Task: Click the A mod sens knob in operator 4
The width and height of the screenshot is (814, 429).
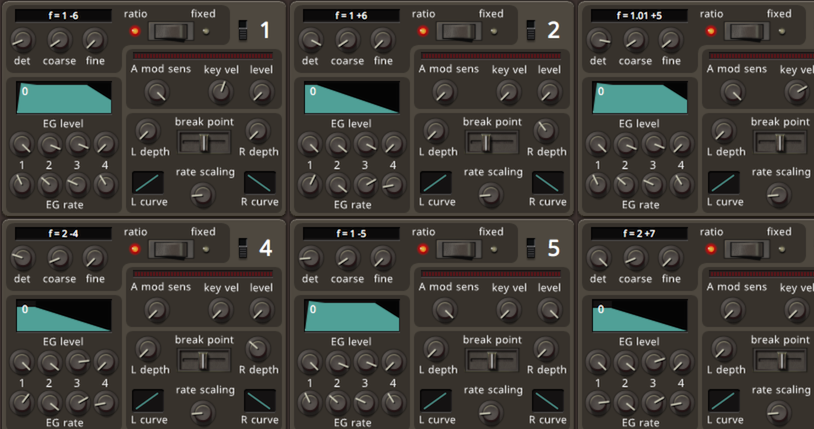Action: point(155,309)
